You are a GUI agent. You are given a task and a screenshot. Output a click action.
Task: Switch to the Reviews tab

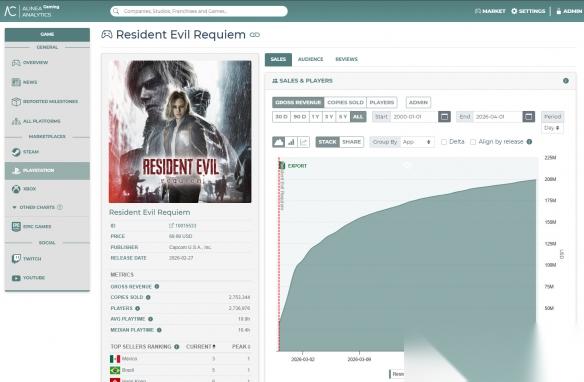click(346, 59)
